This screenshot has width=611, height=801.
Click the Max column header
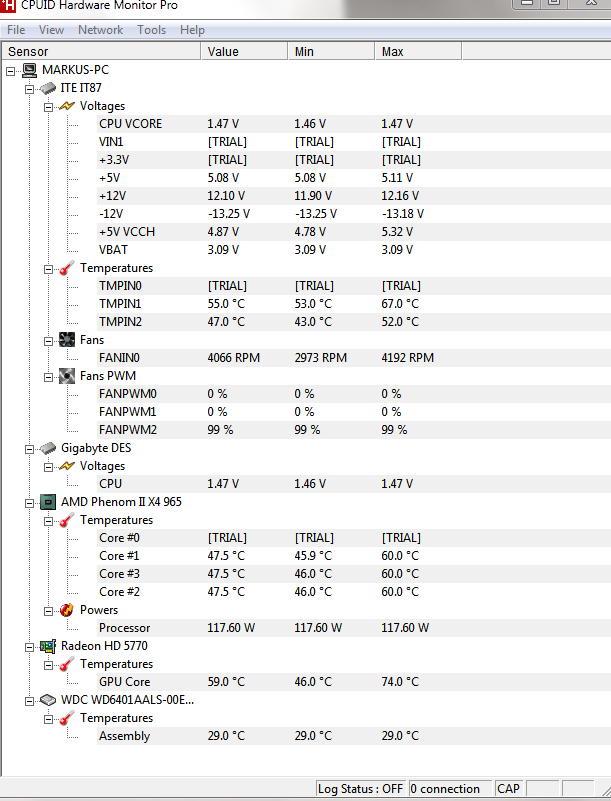pyautogui.click(x=418, y=52)
